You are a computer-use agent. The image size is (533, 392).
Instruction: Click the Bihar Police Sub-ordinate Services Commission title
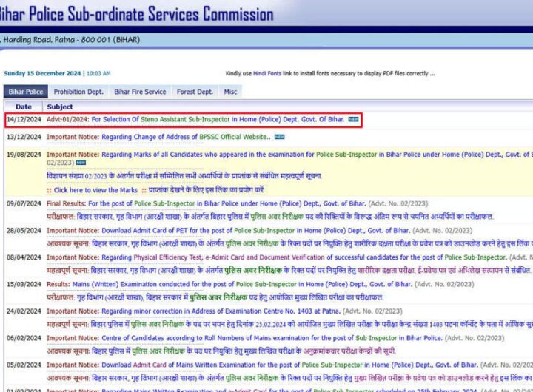pos(136,14)
